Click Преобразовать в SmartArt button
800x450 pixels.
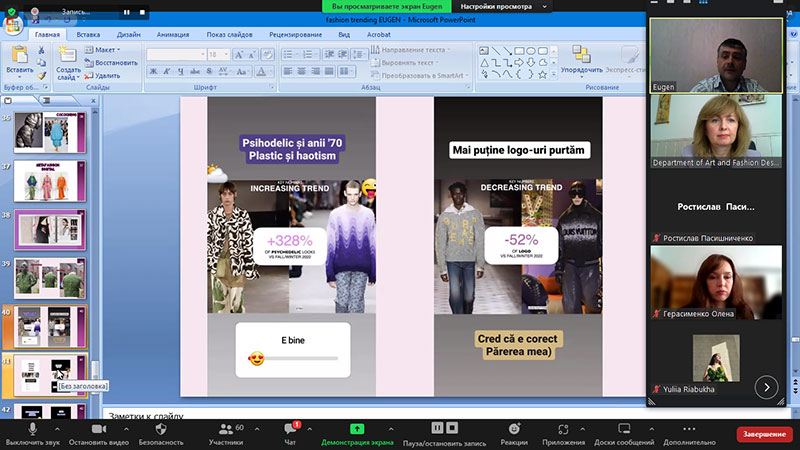pos(420,75)
